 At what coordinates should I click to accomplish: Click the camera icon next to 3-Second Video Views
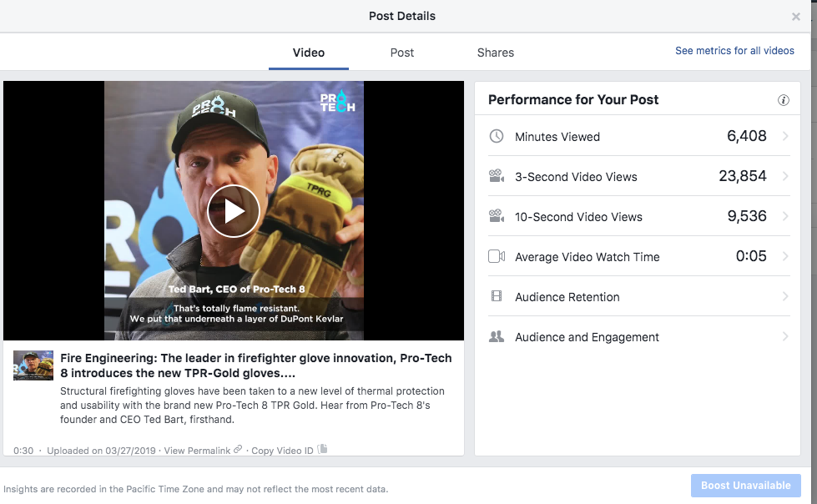point(497,176)
